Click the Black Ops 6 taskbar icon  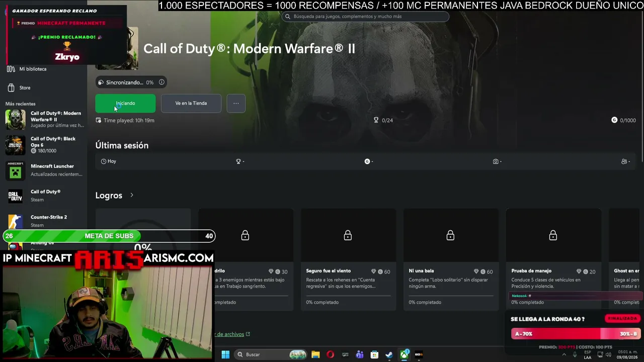pos(419,354)
